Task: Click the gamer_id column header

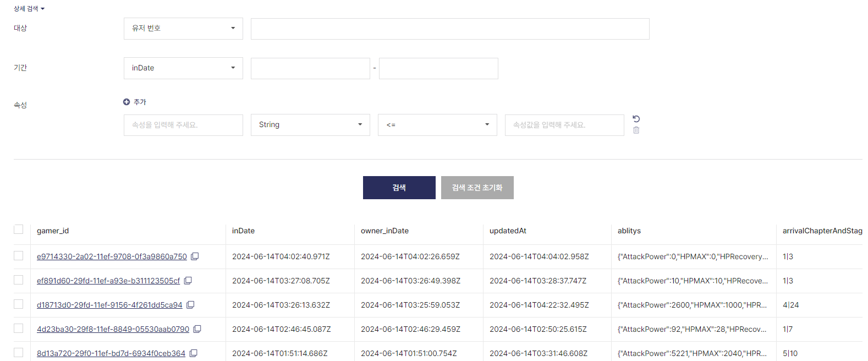Action: pos(53,231)
